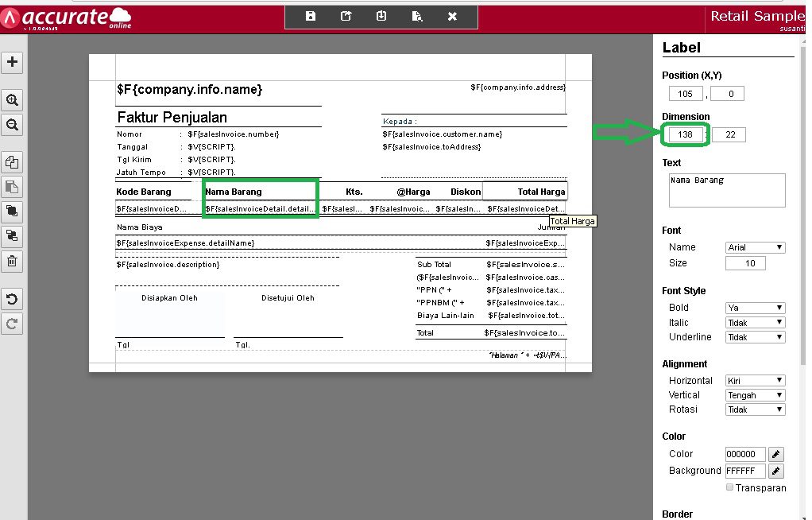This screenshot has height=520, width=812.
Task: Click the save icon in top toolbar
Action: coord(311,17)
